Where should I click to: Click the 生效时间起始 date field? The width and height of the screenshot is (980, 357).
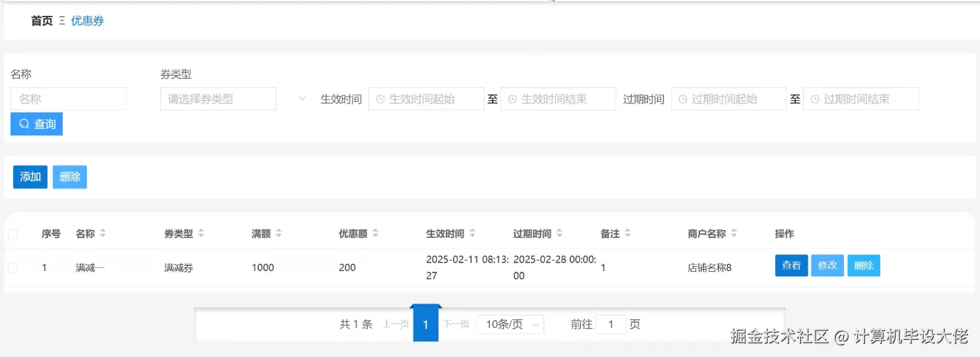pos(427,99)
